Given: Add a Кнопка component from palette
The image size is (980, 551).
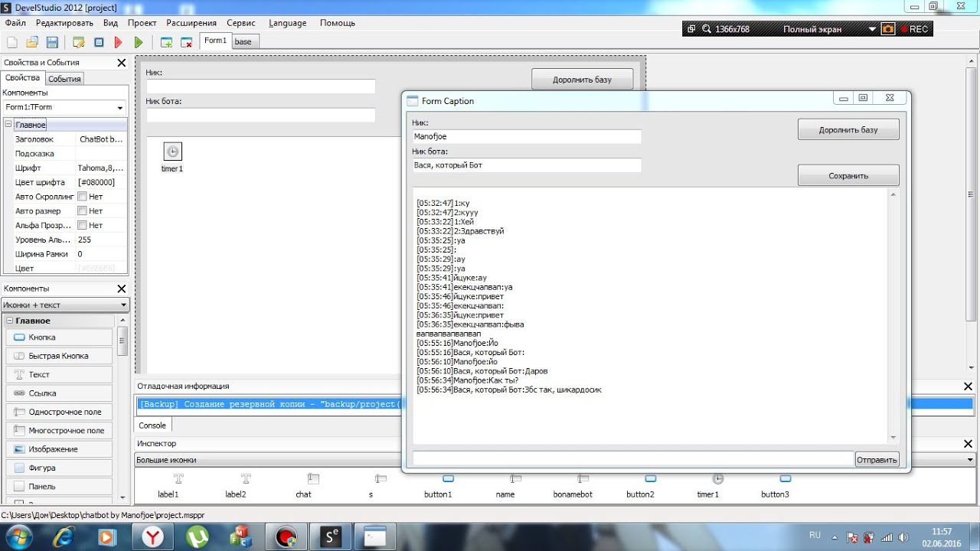Looking at the screenshot, I should [60, 337].
